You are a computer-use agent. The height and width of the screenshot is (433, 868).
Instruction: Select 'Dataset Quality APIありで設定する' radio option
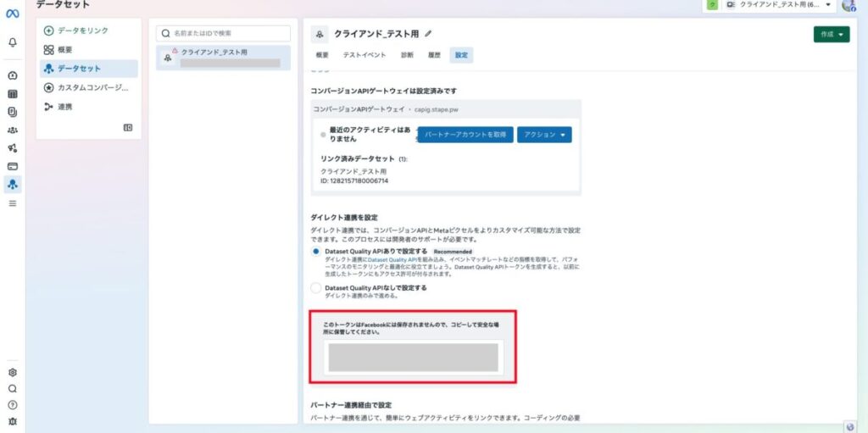point(316,252)
